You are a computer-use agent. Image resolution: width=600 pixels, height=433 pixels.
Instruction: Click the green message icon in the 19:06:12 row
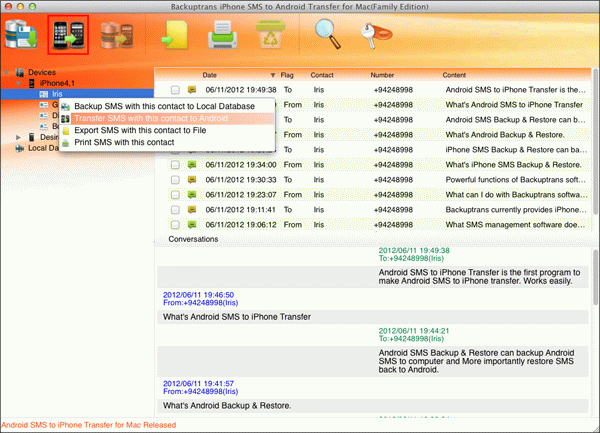pos(192,225)
